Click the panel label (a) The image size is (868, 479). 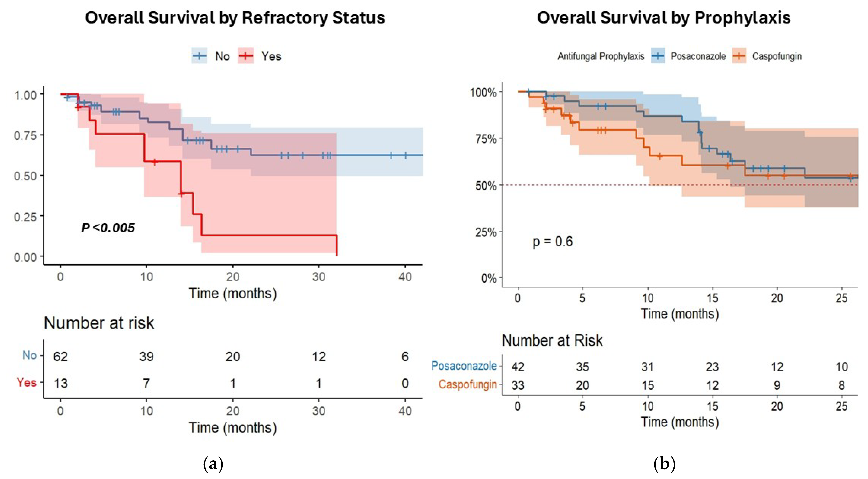click(213, 464)
